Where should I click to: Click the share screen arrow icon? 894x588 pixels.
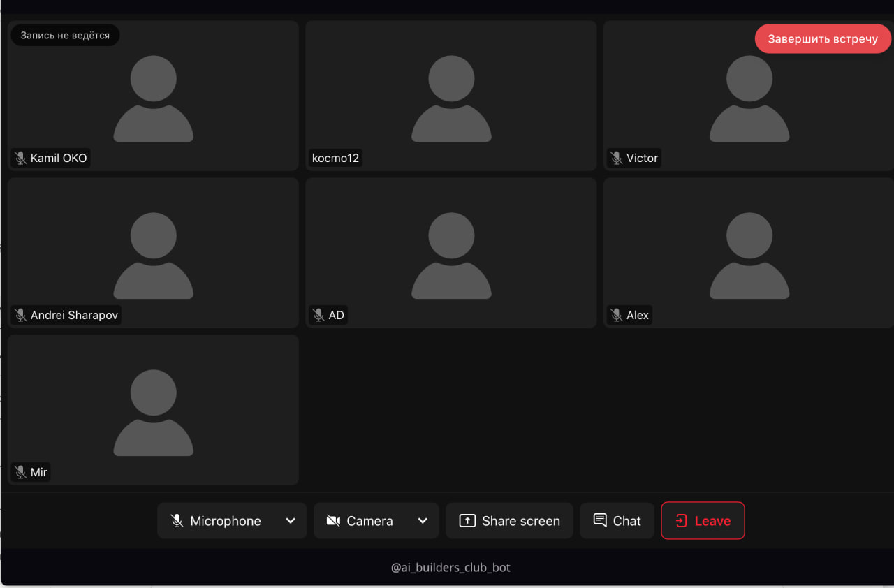[467, 521]
